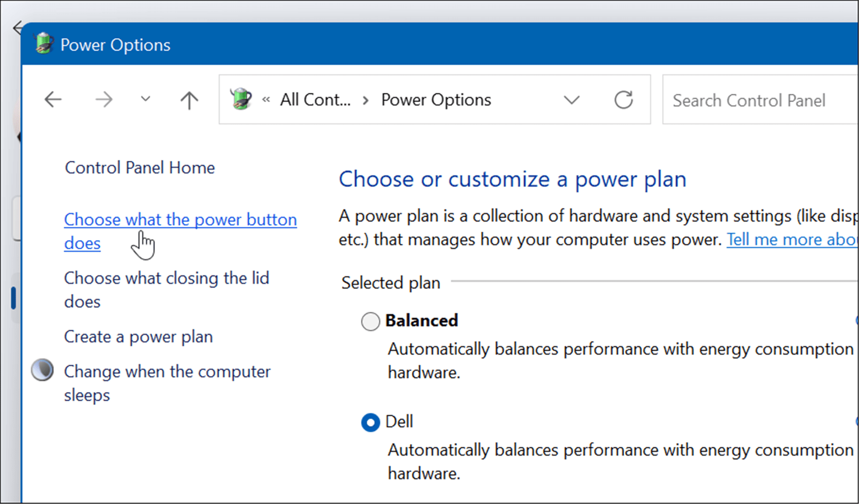Click Create a power plan

point(138,336)
